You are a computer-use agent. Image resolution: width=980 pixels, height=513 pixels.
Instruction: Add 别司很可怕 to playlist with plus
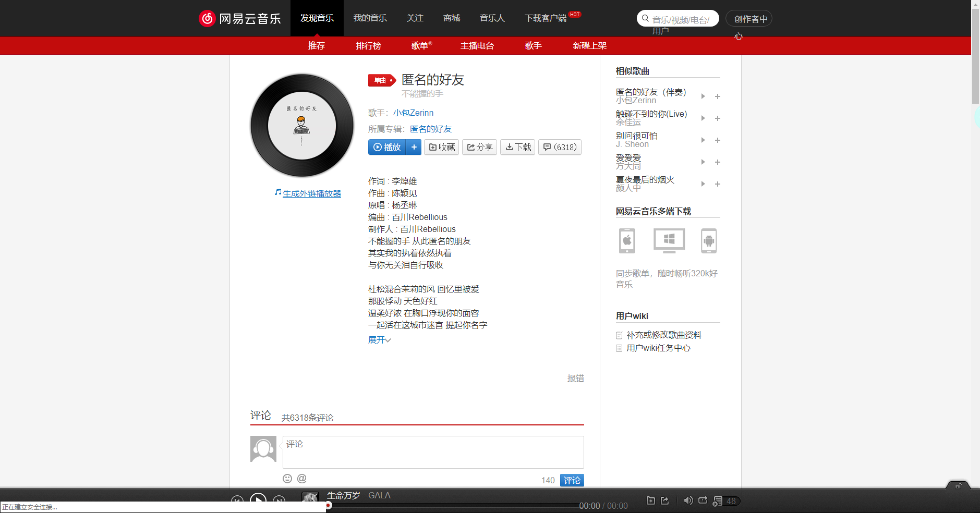pyautogui.click(x=718, y=140)
